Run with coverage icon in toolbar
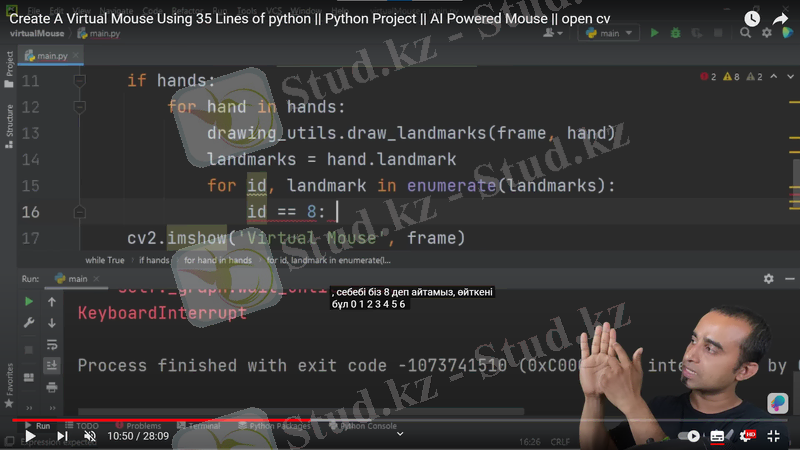The height and width of the screenshot is (450, 800). [x=696, y=33]
